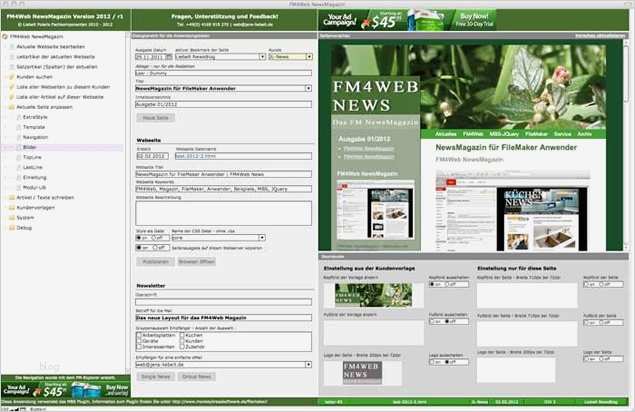
Task: Click checkmark icon of Liste aller Webseiten
Action: point(12,87)
